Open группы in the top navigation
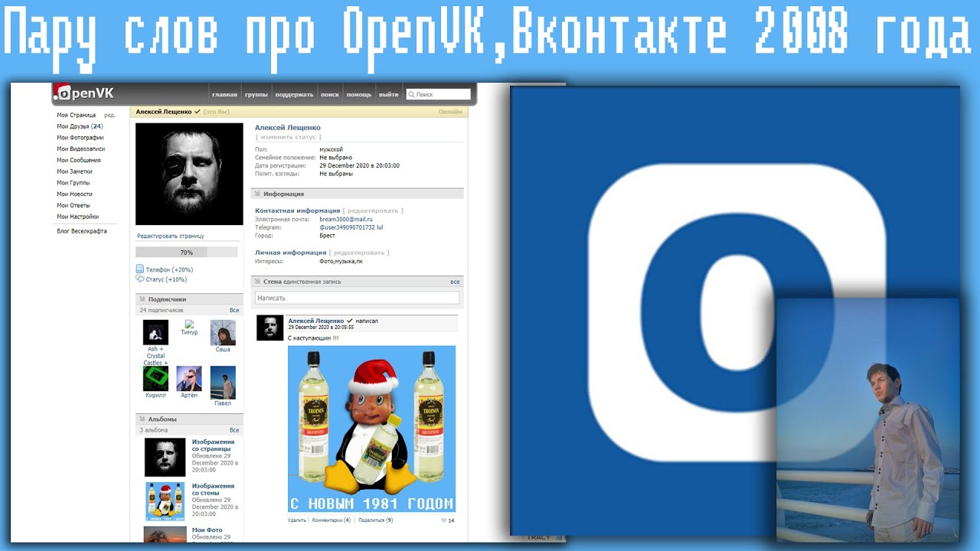 pos(256,95)
